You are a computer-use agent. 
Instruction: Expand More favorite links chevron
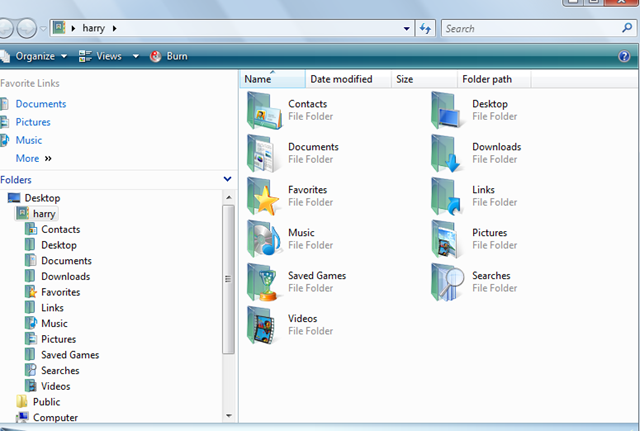tap(48, 158)
